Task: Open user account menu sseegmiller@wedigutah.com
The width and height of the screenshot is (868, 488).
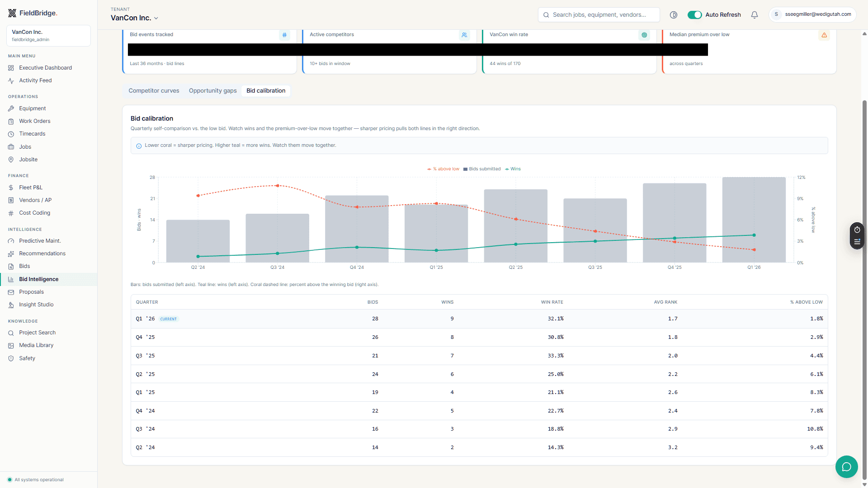Action: tap(812, 14)
